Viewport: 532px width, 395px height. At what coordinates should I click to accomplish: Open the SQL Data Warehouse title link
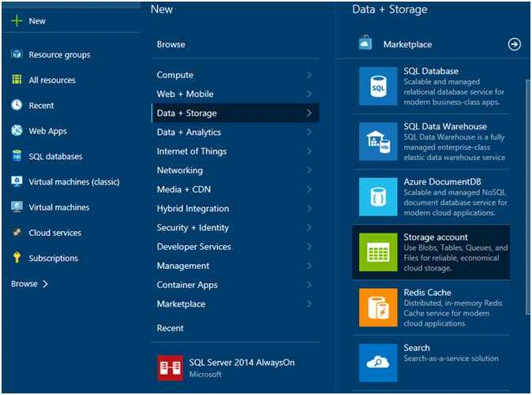[x=445, y=126]
